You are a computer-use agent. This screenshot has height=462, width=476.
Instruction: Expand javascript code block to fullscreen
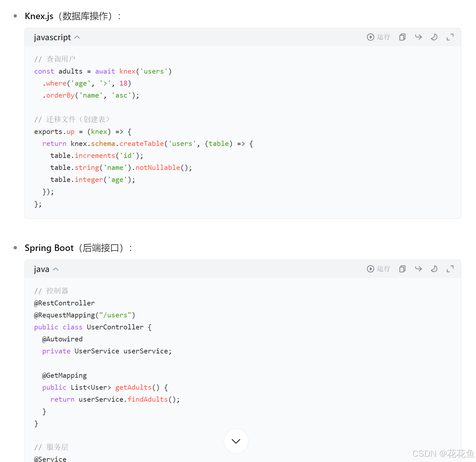450,37
